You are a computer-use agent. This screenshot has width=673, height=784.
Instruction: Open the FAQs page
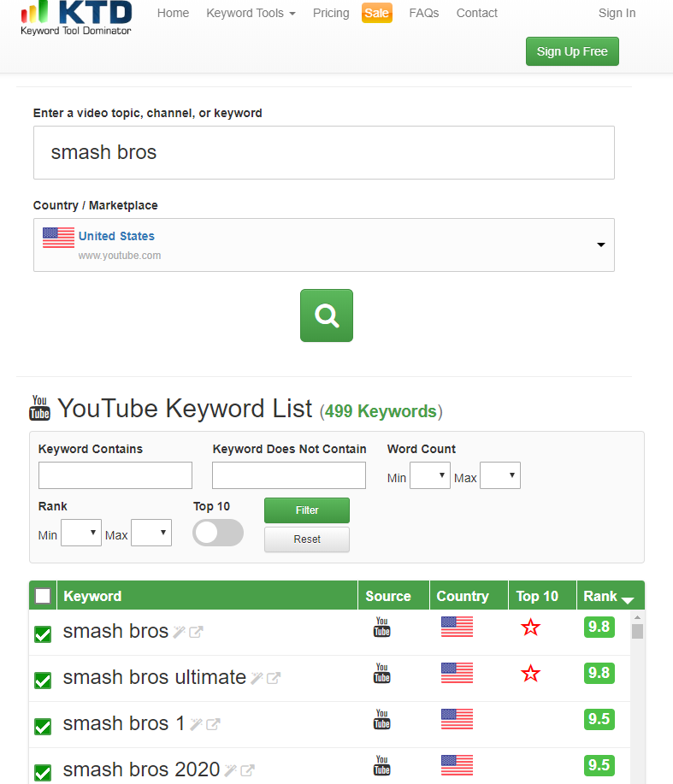(x=424, y=13)
